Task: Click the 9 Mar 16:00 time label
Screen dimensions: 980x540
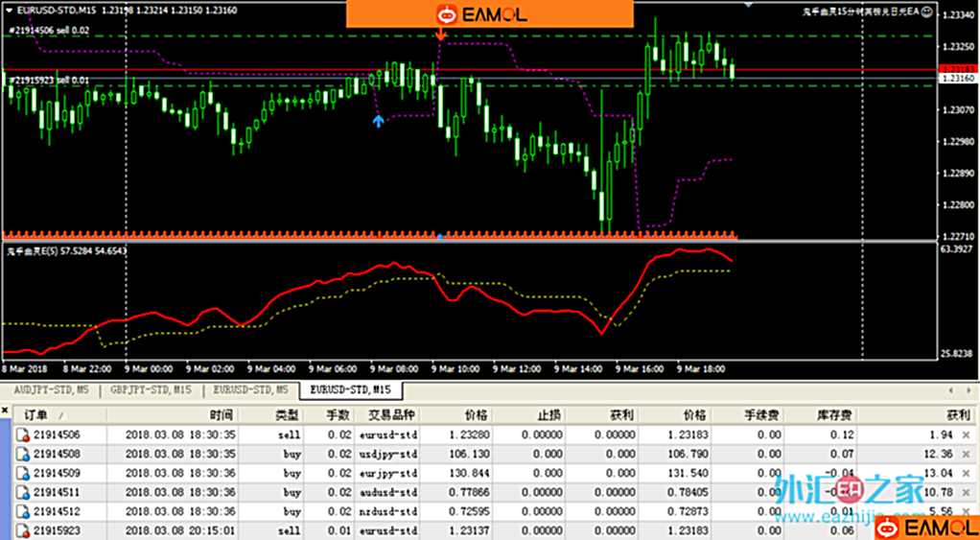Action: [x=640, y=369]
